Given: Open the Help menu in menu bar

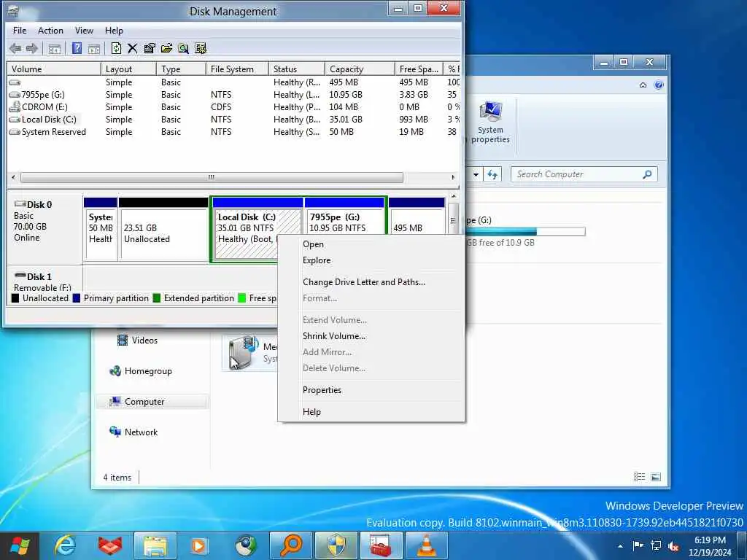Looking at the screenshot, I should pos(114,31).
